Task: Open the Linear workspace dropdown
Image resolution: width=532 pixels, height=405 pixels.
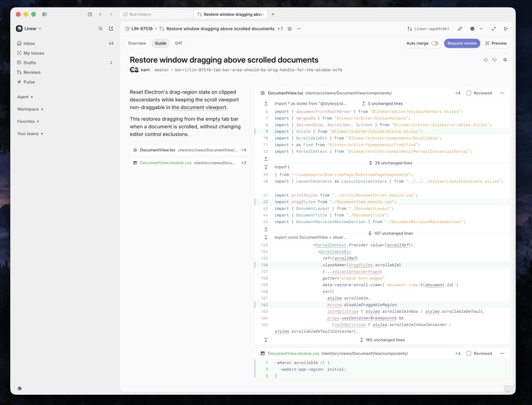Action: coord(29,28)
